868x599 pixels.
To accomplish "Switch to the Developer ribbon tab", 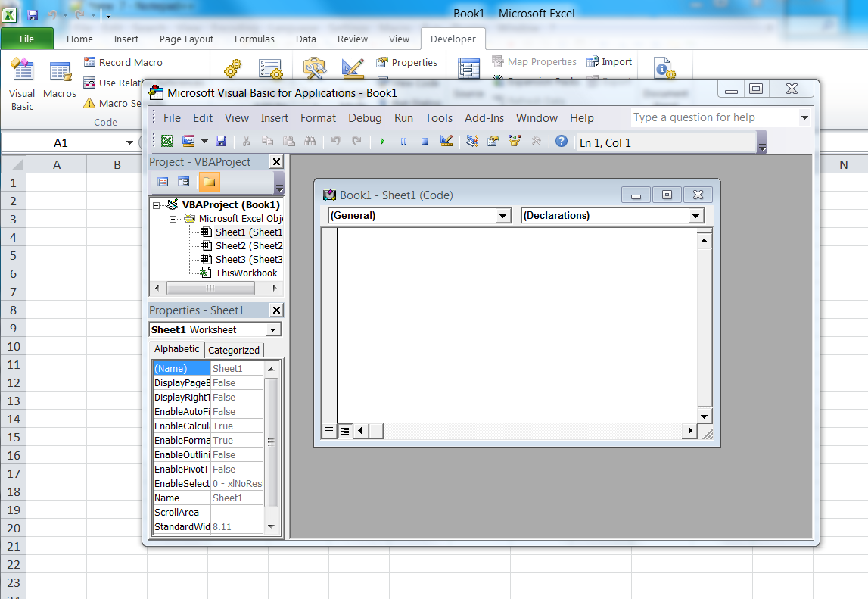I will click(453, 39).
